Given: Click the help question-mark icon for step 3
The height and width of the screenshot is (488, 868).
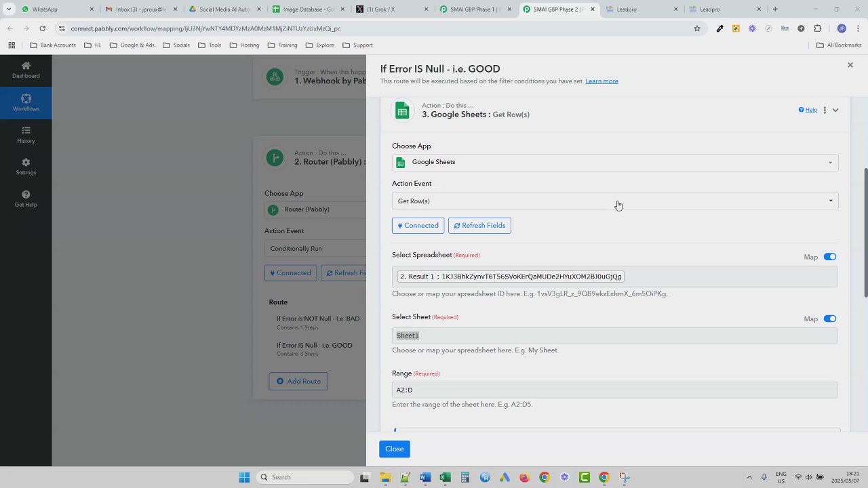Looking at the screenshot, I should point(801,110).
